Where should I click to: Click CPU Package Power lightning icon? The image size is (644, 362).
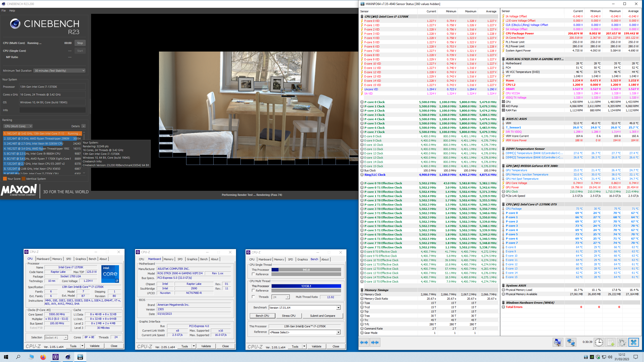pyautogui.click(x=503, y=33)
